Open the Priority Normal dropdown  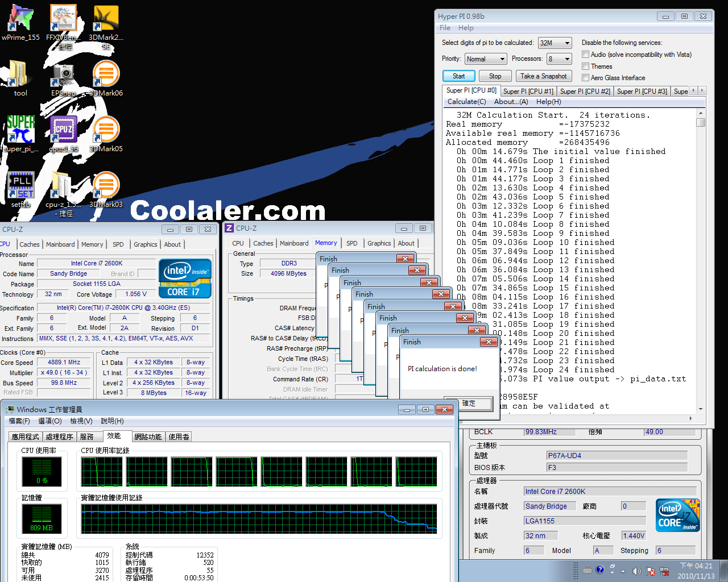click(x=485, y=59)
